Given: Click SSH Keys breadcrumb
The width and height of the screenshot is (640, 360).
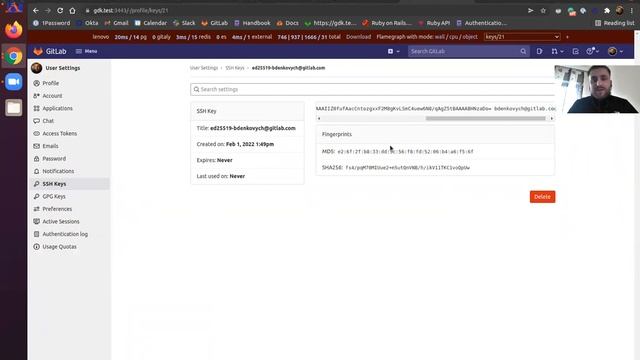Looking at the screenshot, I should tap(235, 68).
